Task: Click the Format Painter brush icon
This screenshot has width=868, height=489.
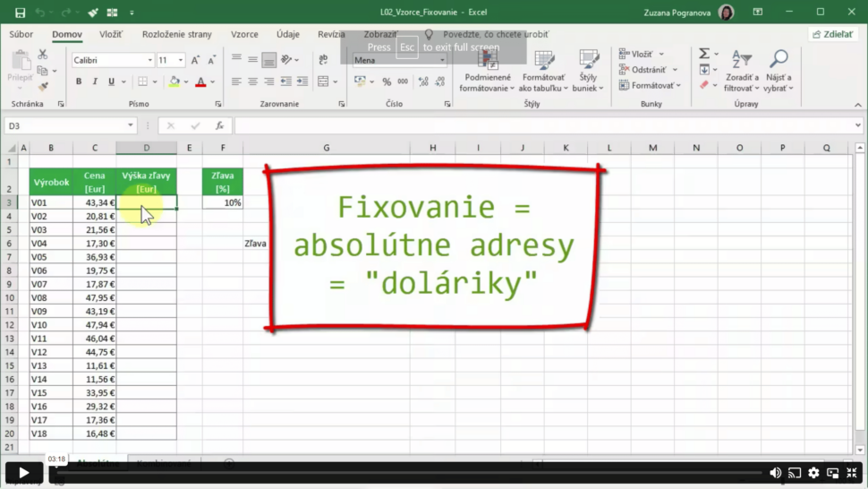Action: click(42, 87)
